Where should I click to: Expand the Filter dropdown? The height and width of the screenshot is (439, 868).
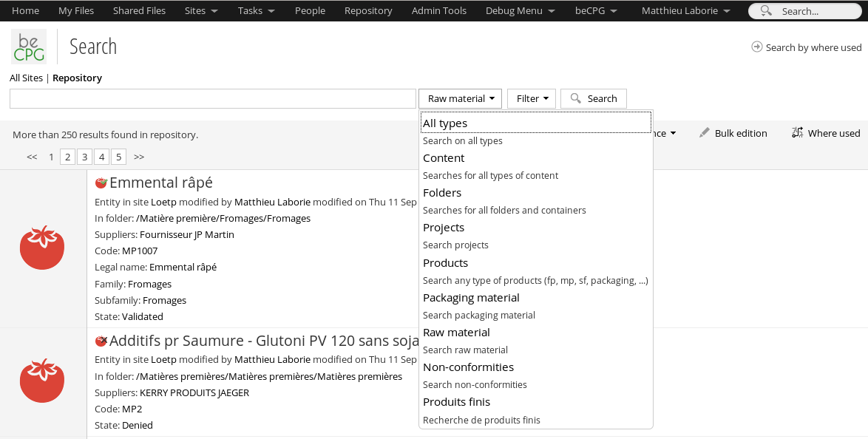pos(531,98)
